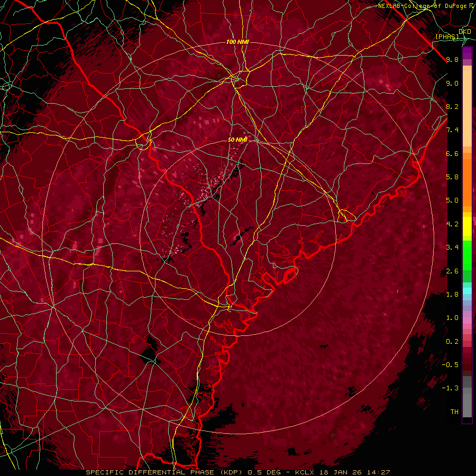Click the -1.3 scale value
The width and height of the screenshot is (476, 476).
tap(450, 388)
